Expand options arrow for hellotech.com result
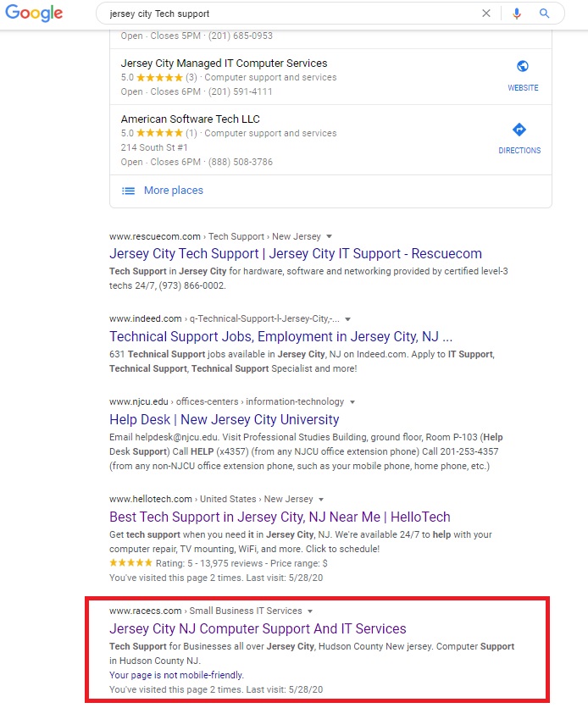The height and width of the screenshot is (708, 588). point(321,500)
